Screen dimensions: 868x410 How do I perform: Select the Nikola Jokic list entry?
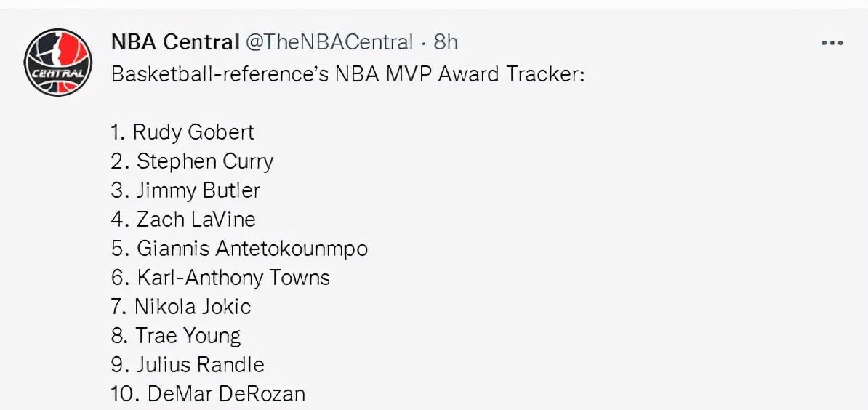(181, 307)
